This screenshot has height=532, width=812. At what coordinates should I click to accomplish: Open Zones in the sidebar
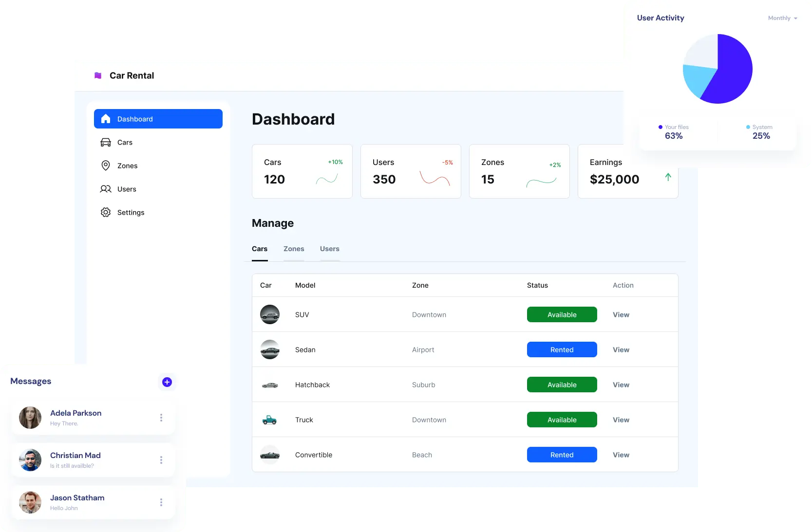point(158,165)
